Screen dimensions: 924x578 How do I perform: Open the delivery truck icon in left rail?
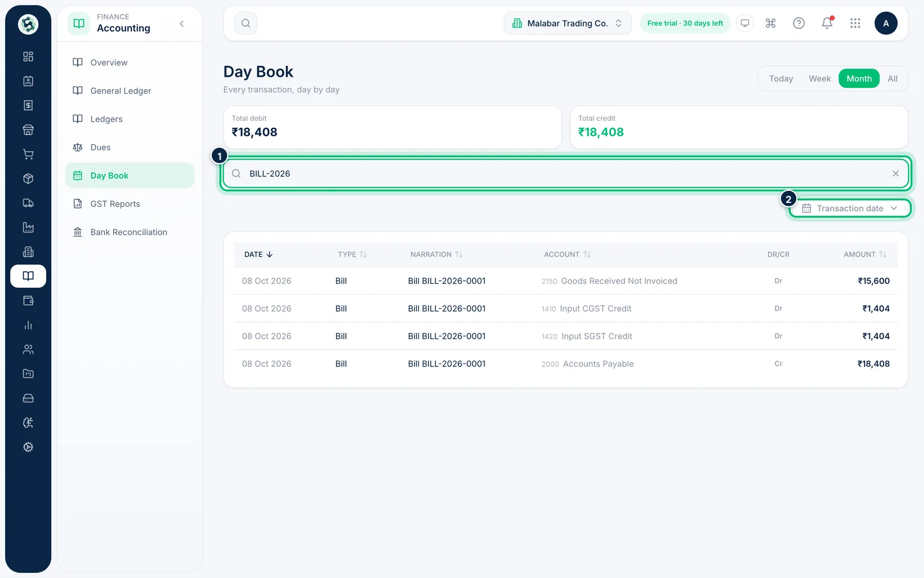click(28, 203)
